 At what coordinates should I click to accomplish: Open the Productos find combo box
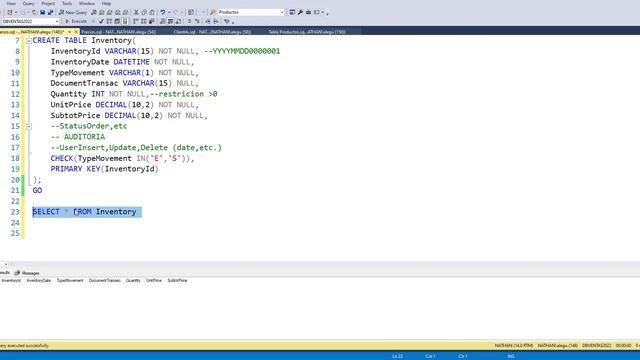tap(251, 12)
